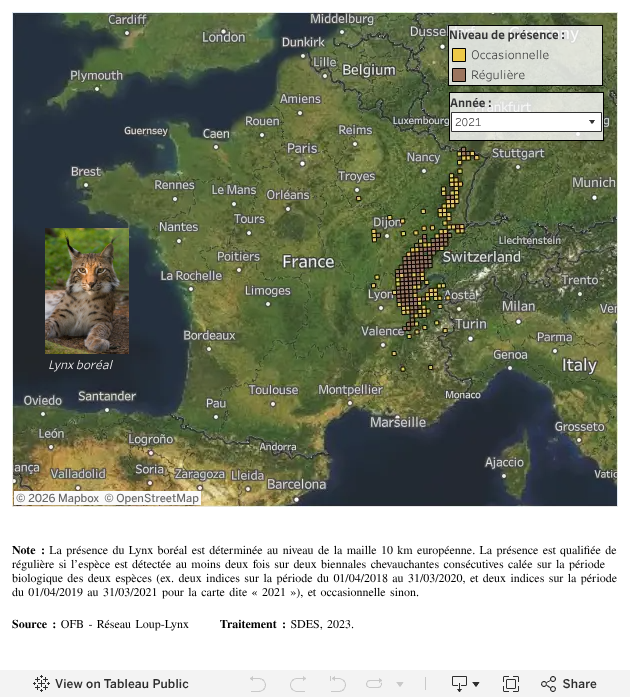
Task: Open the Année dropdown showing 2021
Action: tap(526, 122)
